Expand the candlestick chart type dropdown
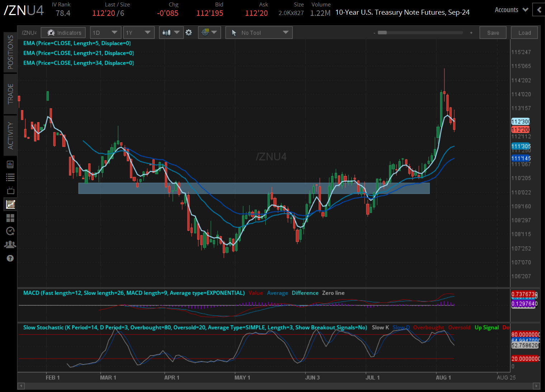This screenshot has width=545, height=392. 171,33
